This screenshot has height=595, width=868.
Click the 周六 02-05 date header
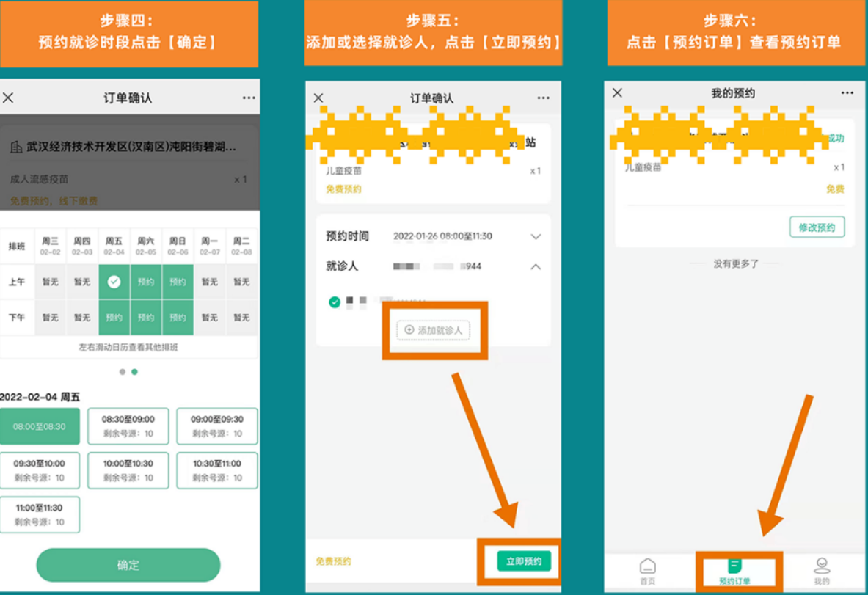(x=145, y=246)
